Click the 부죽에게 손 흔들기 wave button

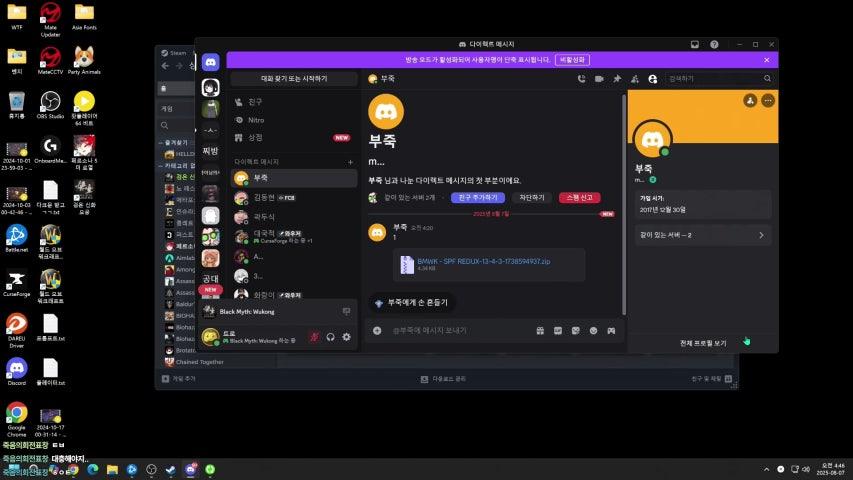click(x=412, y=303)
